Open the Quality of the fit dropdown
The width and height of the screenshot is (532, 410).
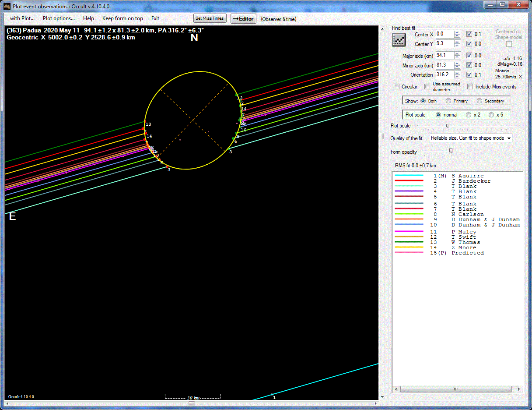point(471,138)
